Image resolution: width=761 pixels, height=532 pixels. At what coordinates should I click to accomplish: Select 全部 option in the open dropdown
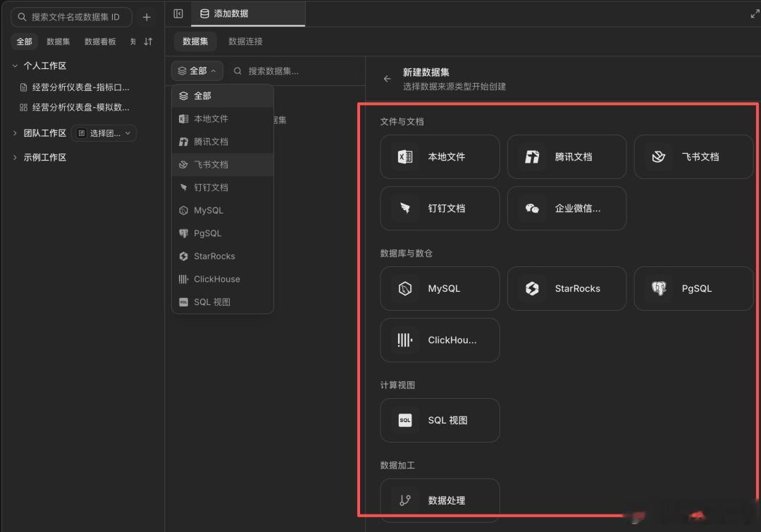point(223,96)
